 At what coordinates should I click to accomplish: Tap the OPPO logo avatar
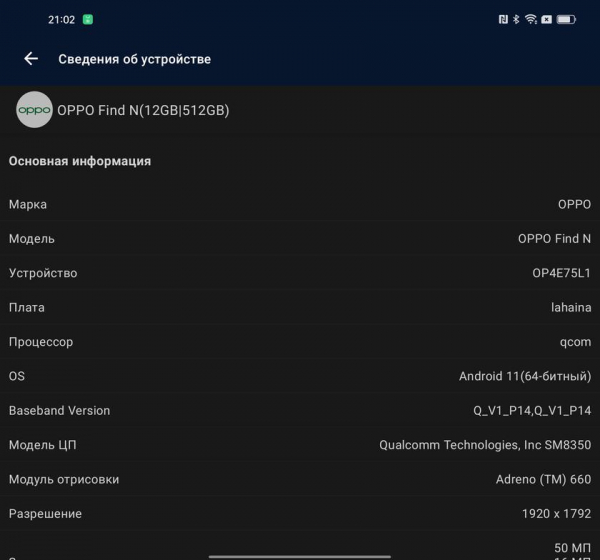click(34, 110)
